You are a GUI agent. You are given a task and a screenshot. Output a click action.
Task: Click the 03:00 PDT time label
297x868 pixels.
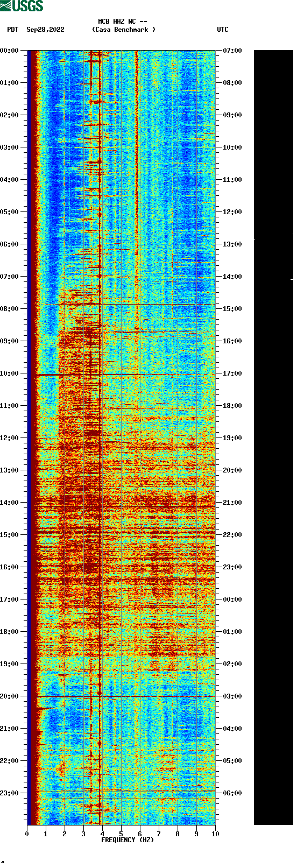(9, 147)
